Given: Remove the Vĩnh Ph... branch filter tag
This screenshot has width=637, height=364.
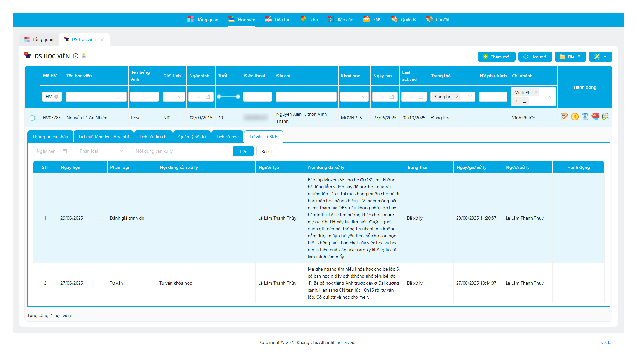Looking at the screenshot, I should [536, 92].
